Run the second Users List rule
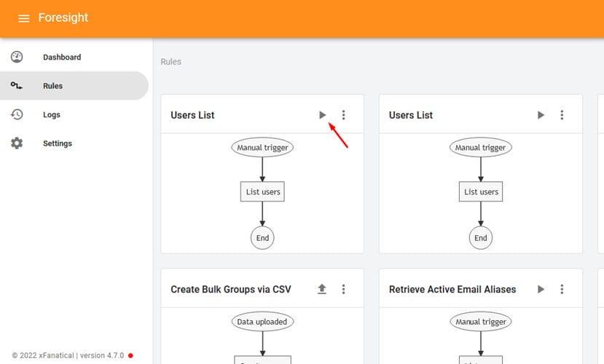604x364 pixels. (x=541, y=115)
